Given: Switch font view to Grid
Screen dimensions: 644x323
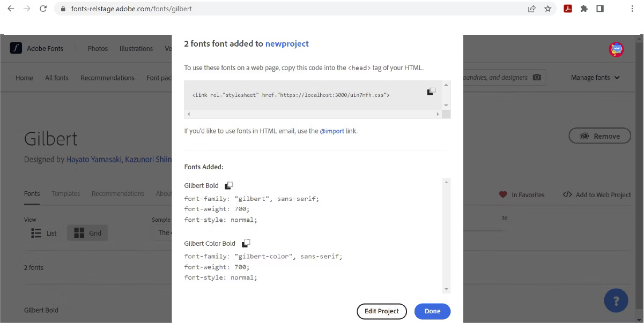Looking at the screenshot, I should click(87, 232).
